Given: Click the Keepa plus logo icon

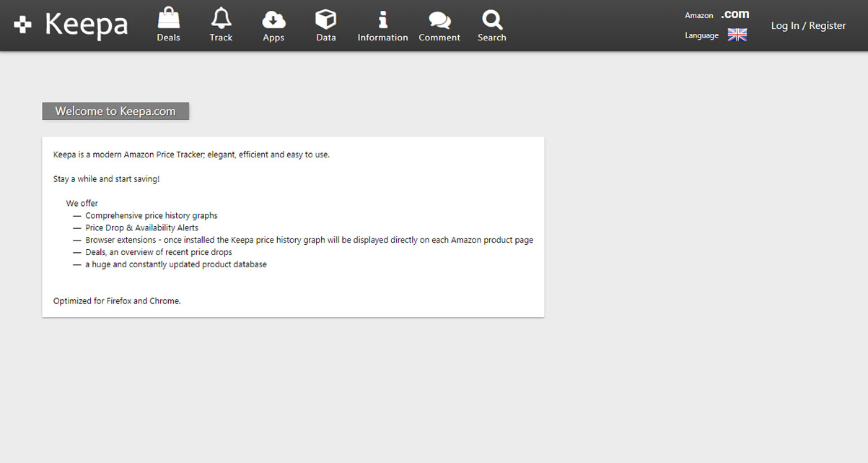Looking at the screenshot, I should (23, 25).
